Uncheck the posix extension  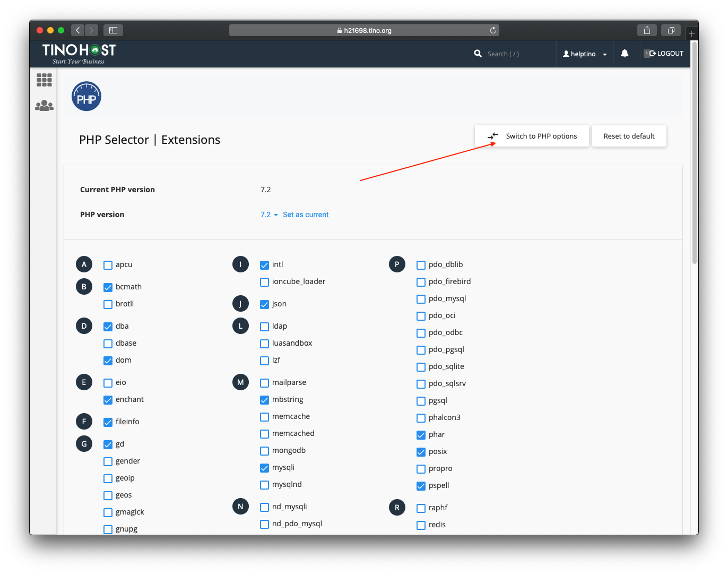tap(421, 452)
